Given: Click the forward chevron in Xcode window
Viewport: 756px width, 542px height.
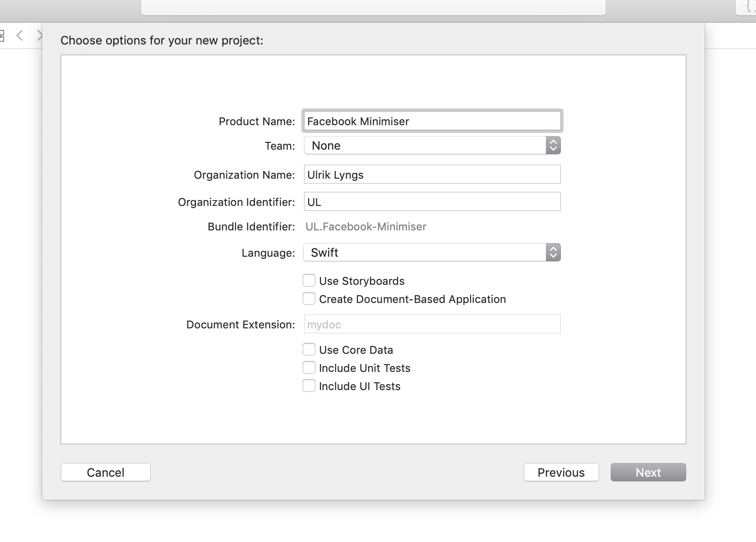Looking at the screenshot, I should click(x=39, y=35).
